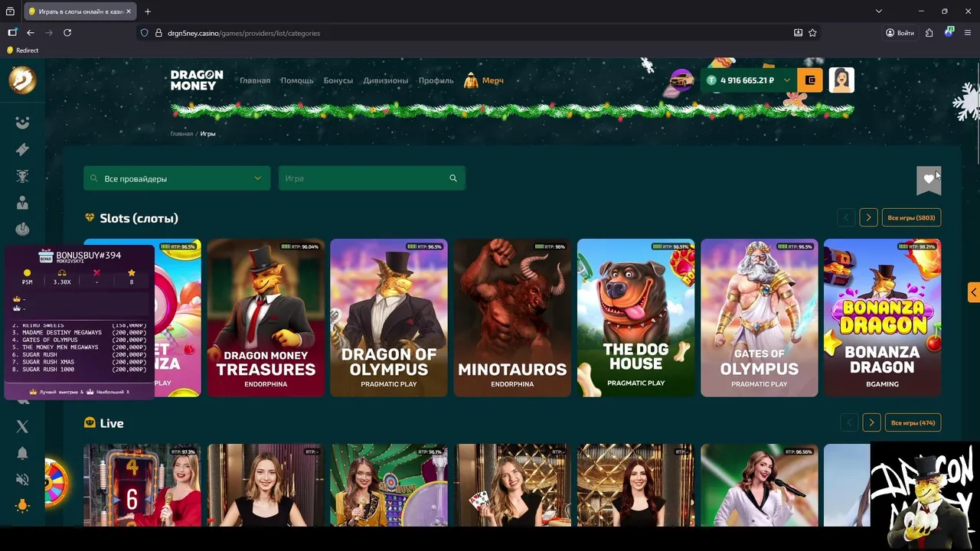Viewport: 980px width, 551px height.
Task: Open the ticket icon in left sidebar
Action: tap(22, 149)
